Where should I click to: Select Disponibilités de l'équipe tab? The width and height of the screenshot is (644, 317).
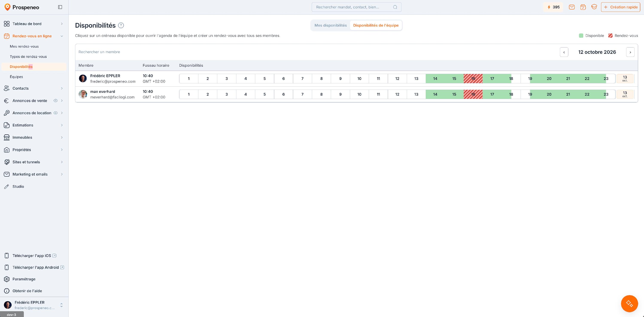coord(376,25)
